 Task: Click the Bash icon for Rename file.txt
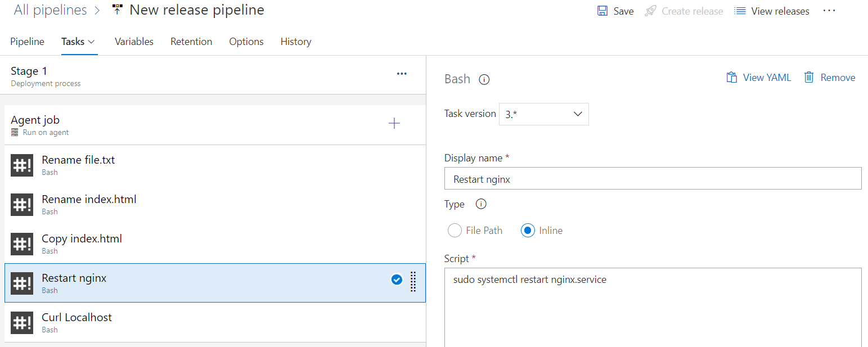coord(22,165)
